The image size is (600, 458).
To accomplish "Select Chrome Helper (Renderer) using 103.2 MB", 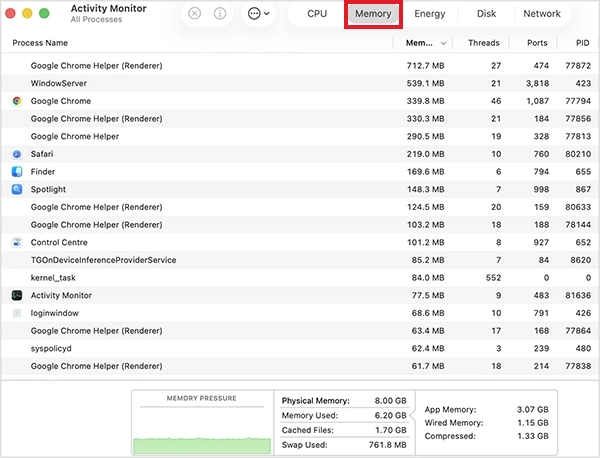I will pos(300,225).
